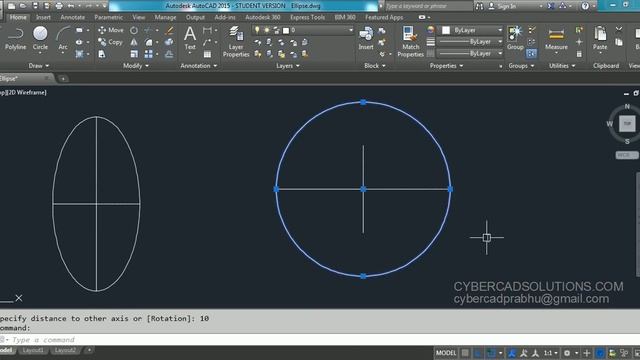Select the Circle drawing tool
640x360 pixels.
[x=40, y=38]
